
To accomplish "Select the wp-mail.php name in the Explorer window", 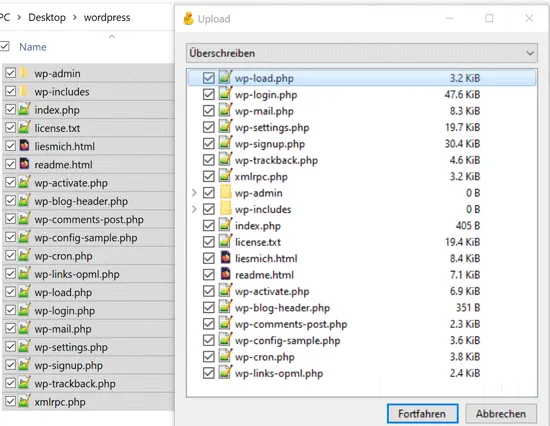I will (x=63, y=329).
